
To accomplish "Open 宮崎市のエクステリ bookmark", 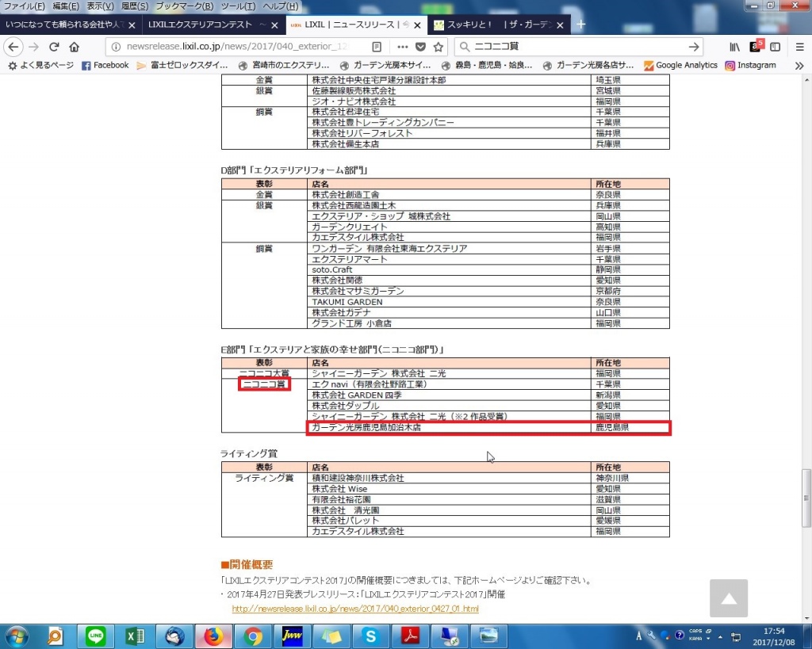I will (x=284, y=65).
